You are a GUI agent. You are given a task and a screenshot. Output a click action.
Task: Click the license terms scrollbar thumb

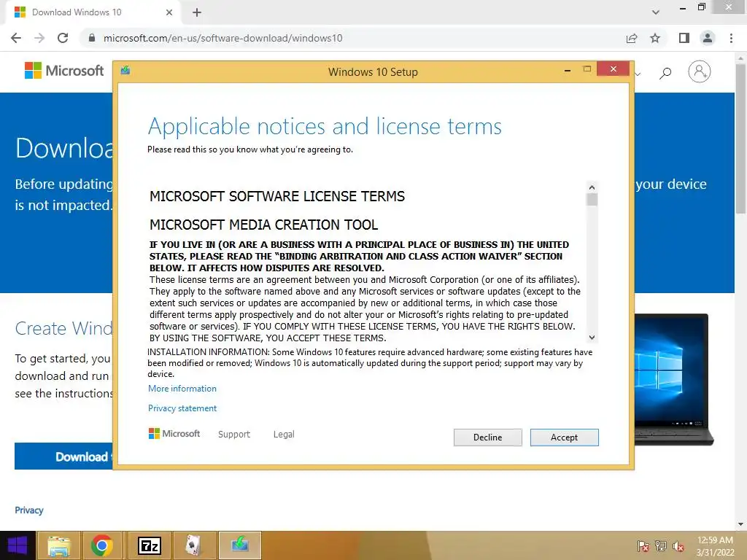pos(592,200)
